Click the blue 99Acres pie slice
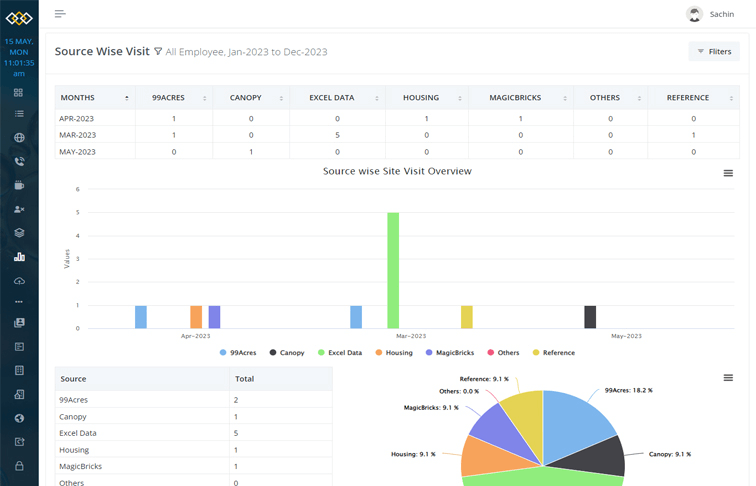Image resolution: width=756 pixels, height=486 pixels. tap(571, 422)
